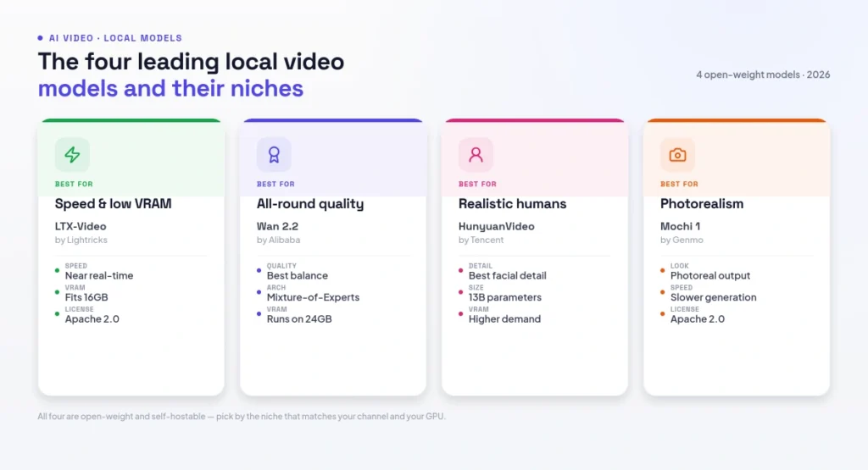The width and height of the screenshot is (868, 470).
Task: Click the pink 'BEST FOR' label
Action: [x=477, y=184]
